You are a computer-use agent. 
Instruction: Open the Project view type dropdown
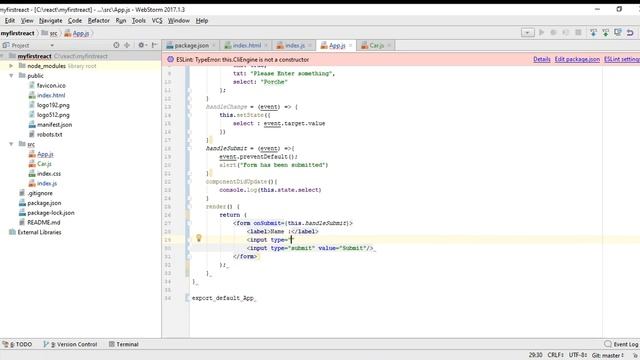click(x=52, y=46)
